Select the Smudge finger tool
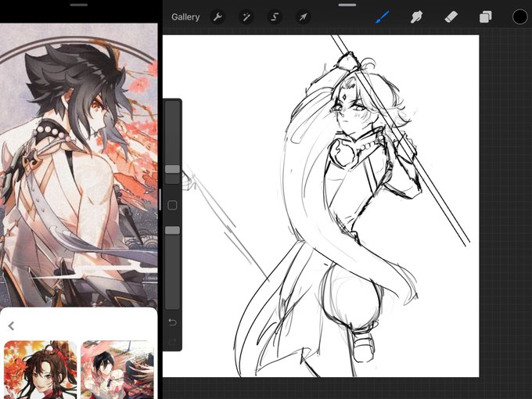This screenshot has height=399, width=532. pyautogui.click(x=417, y=16)
